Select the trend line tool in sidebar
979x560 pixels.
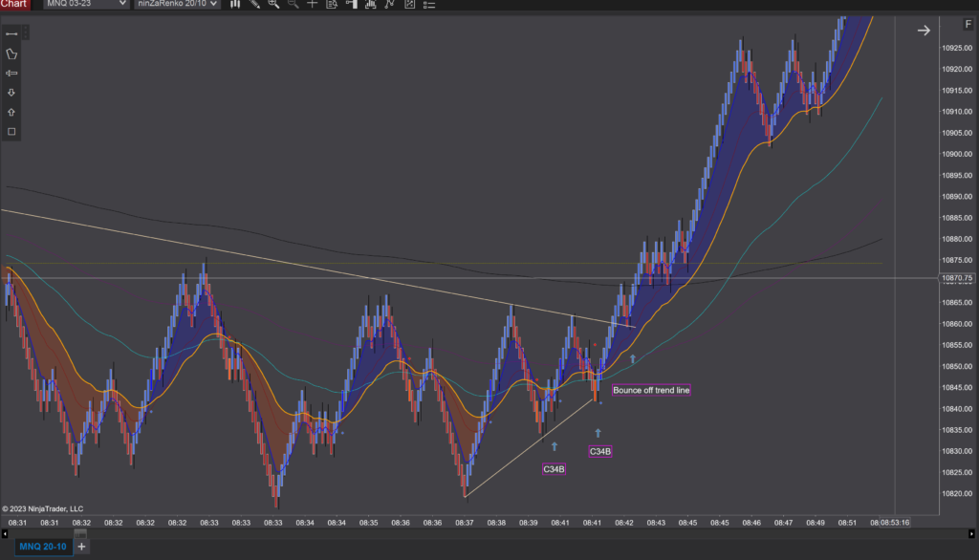click(11, 32)
